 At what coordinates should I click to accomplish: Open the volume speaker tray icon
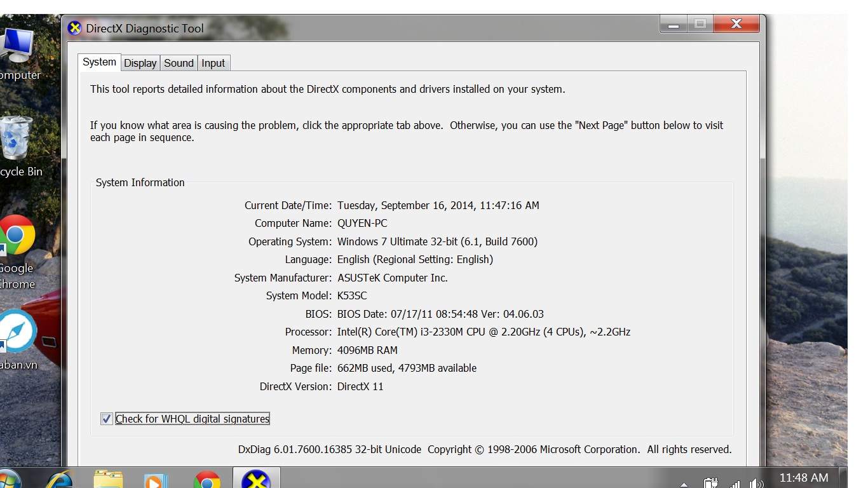(x=756, y=484)
